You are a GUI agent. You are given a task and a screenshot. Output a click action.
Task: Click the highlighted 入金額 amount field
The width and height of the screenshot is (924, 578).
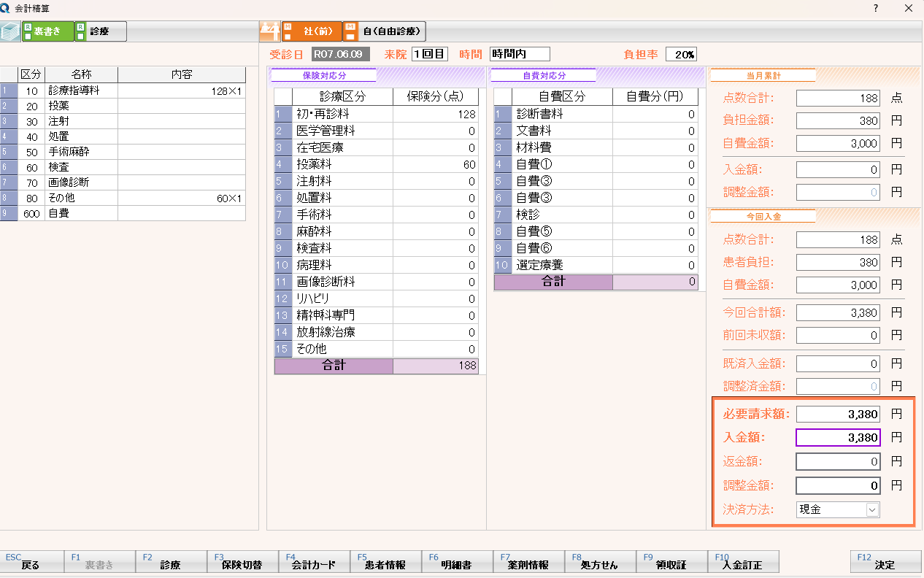point(838,437)
